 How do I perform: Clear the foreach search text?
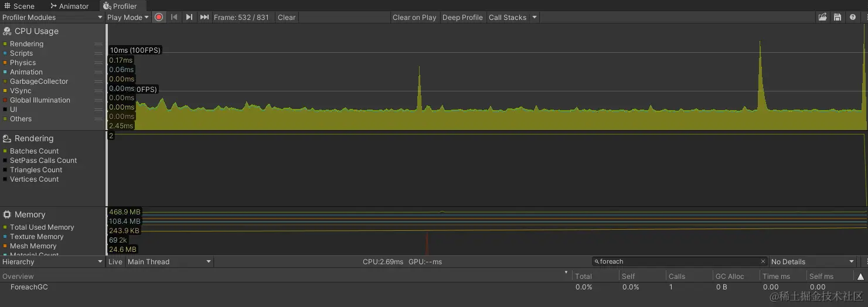point(763,261)
